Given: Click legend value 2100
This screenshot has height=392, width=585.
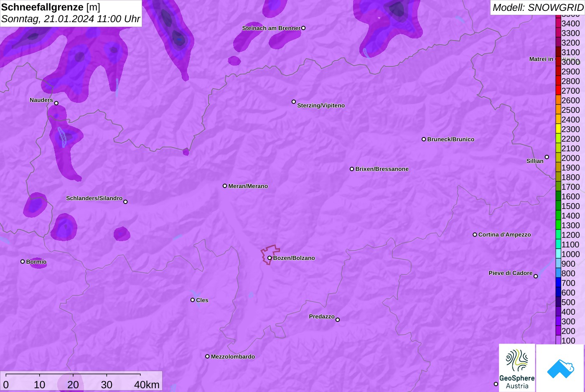Looking at the screenshot, I should point(570,148).
